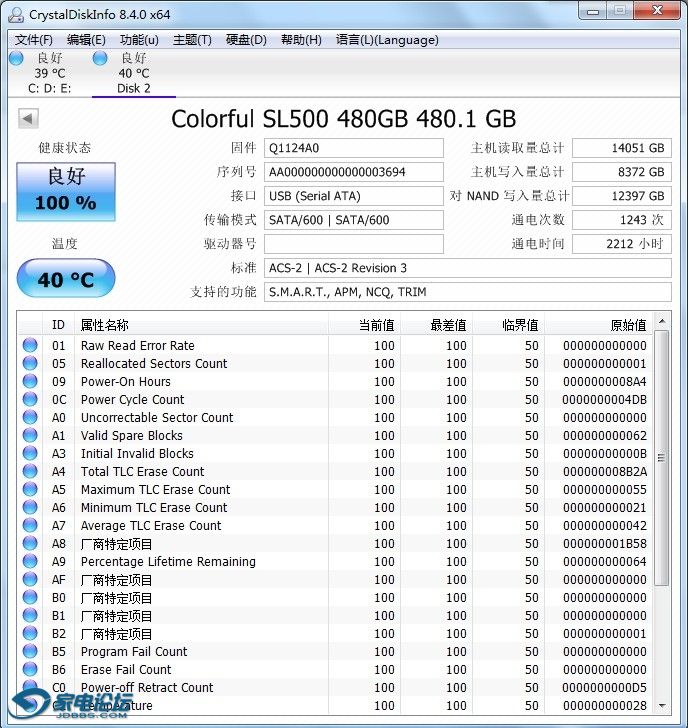
Task: Click the power-on count value 1243 次
Action: (x=622, y=220)
